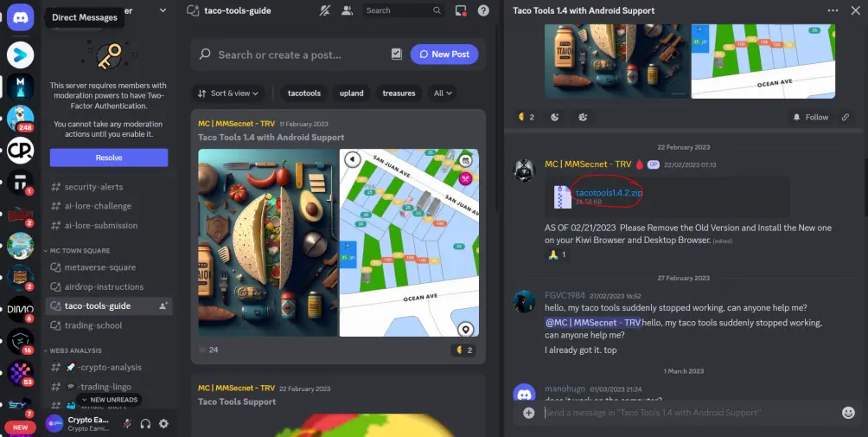Copy the post link via the chain icon
The height and width of the screenshot is (437, 868).
tap(846, 118)
